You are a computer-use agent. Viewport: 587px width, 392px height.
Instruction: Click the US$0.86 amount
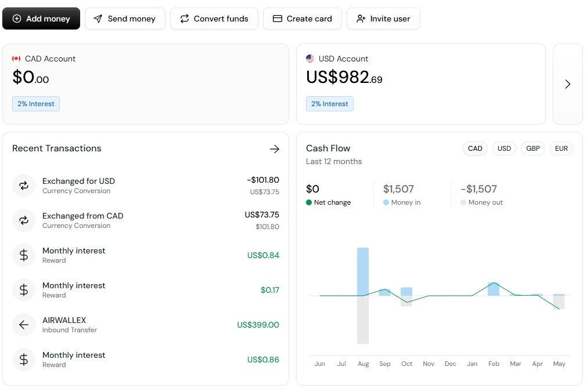coord(263,360)
